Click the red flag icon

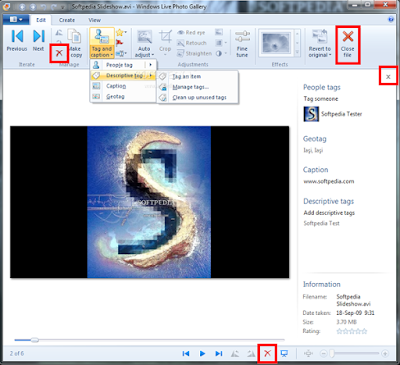(x=120, y=43)
